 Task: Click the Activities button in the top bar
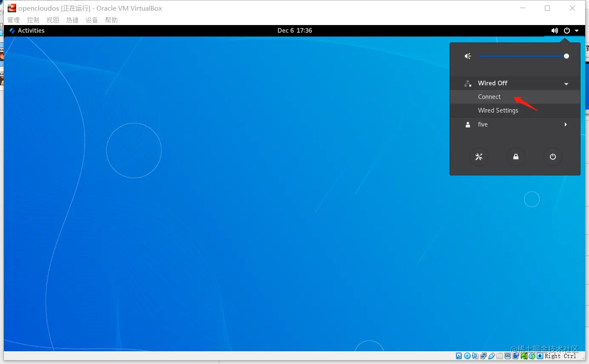[27, 31]
